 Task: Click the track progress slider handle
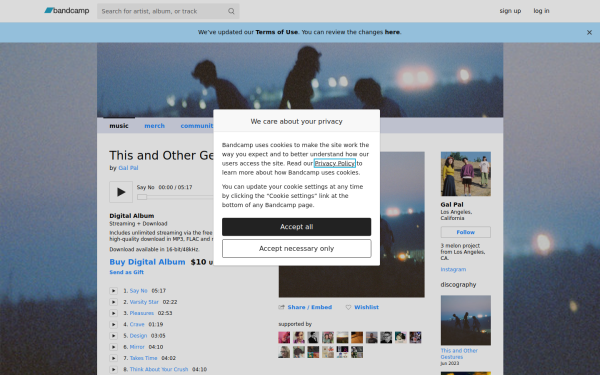tap(142, 197)
